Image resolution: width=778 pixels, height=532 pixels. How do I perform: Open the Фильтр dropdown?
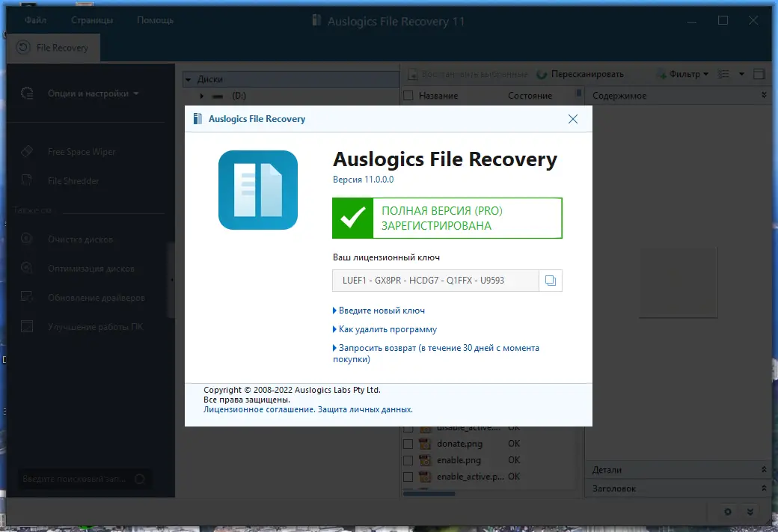683,74
